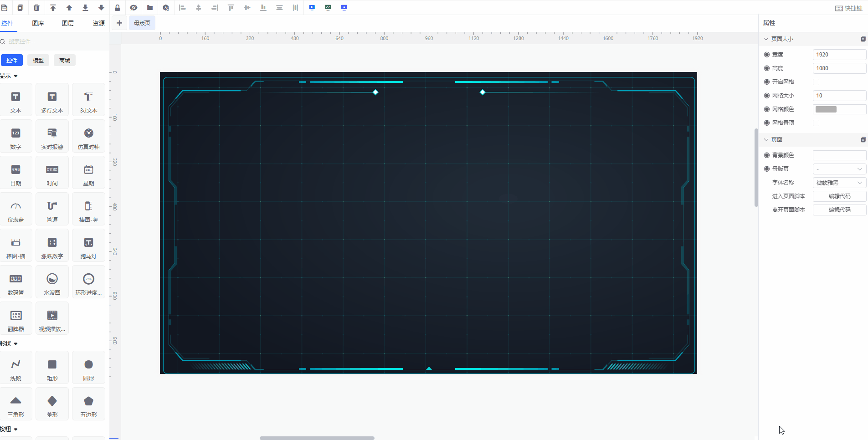Collapse the 页面大小 section

click(766, 39)
